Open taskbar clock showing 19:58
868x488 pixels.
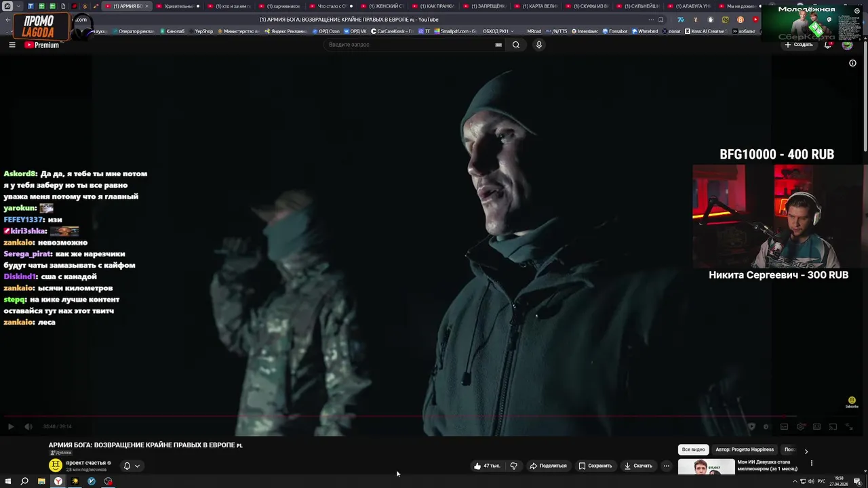[x=839, y=481]
